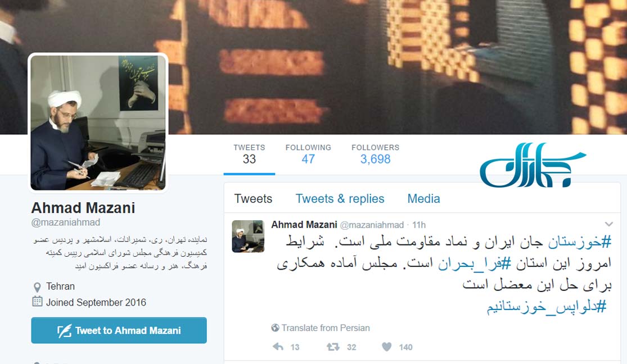The width and height of the screenshot is (627, 364).
Task: Click the teal Persian calligraphy logo
Action: [533, 165]
